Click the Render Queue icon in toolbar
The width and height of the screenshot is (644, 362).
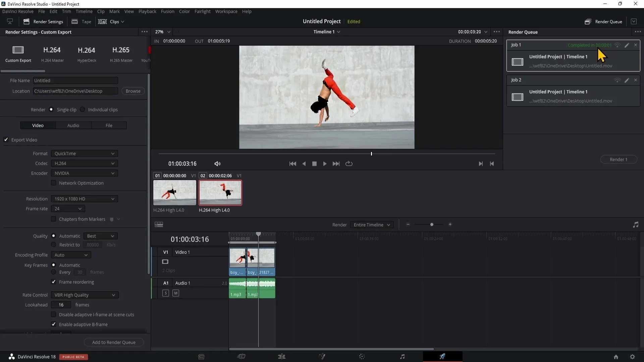click(588, 21)
